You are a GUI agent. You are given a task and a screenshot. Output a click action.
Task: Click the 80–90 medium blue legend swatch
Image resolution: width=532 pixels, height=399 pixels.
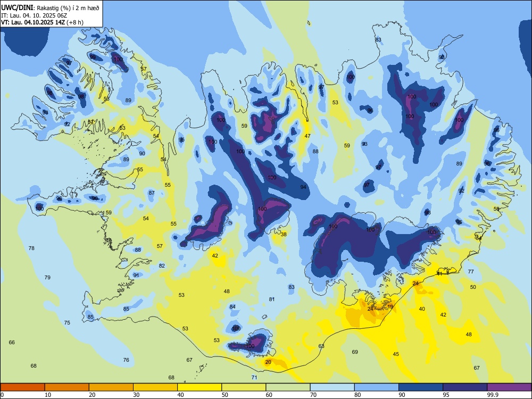[x=377, y=387]
